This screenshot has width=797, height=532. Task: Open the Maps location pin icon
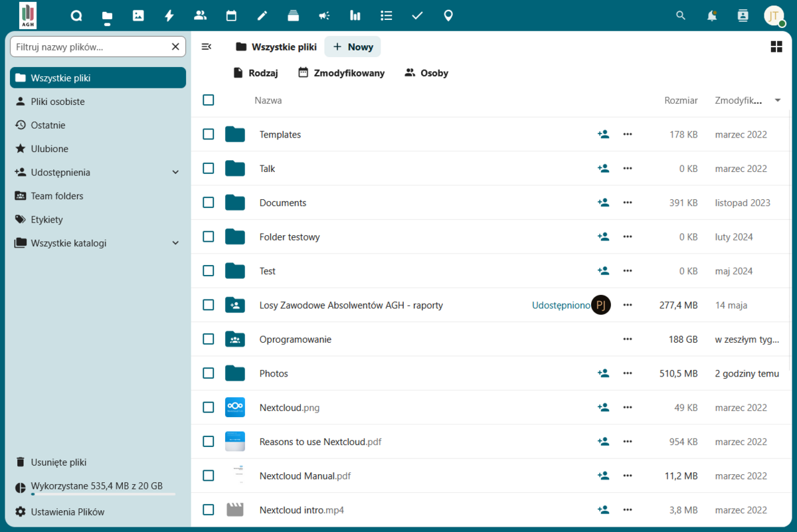tap(448, 16)
